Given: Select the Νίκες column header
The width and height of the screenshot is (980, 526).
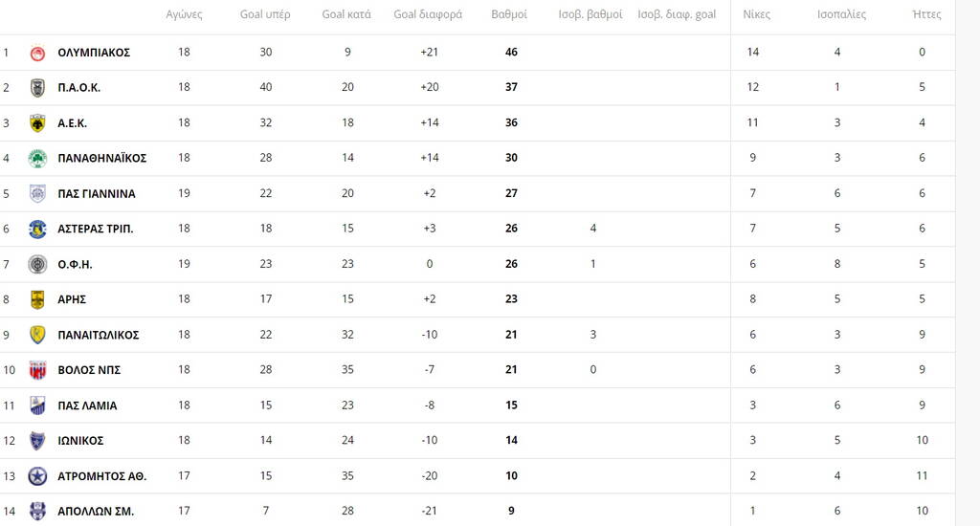Looking at the screenshot, I should 756,15.
